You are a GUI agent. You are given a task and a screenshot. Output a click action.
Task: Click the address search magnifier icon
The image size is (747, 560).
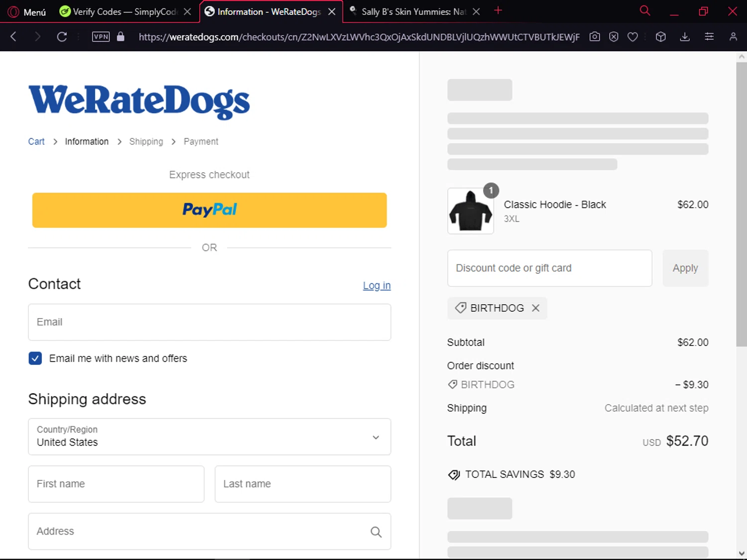click(376, 532)
